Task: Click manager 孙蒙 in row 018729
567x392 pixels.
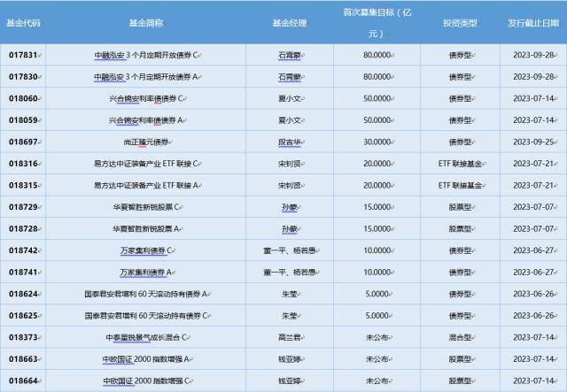Action: (x=290, y=207)
